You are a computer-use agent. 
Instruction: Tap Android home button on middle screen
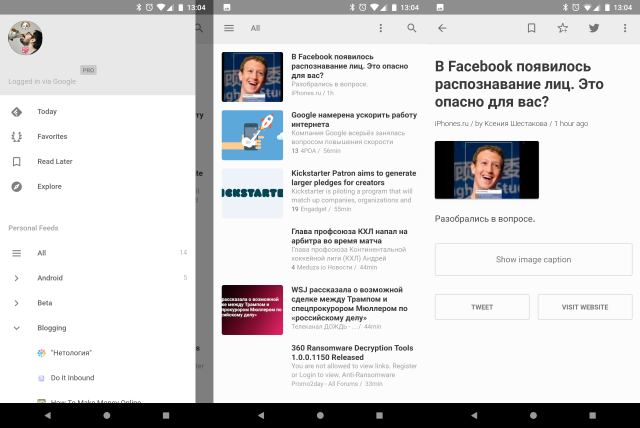[x=320, y=415]
